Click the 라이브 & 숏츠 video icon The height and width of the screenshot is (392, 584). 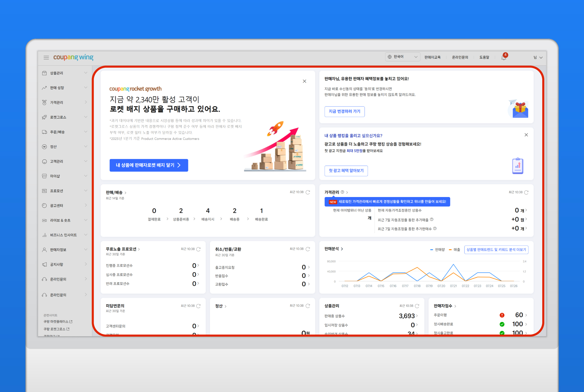[x=44, y=220]
